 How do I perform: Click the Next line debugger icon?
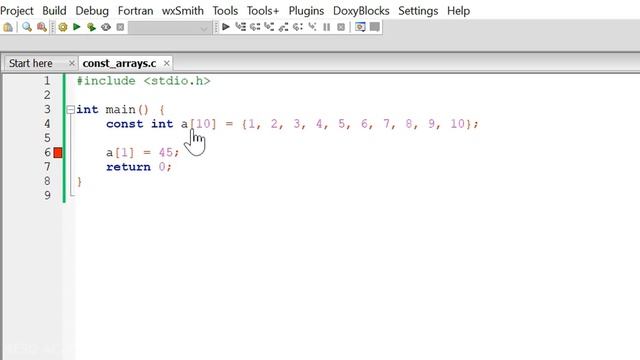(x=255, y=27)
